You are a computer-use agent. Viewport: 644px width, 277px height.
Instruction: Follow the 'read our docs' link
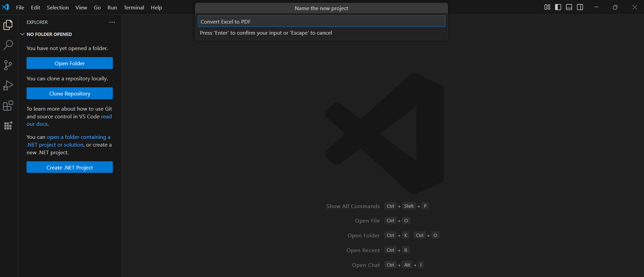pos(106,117)
